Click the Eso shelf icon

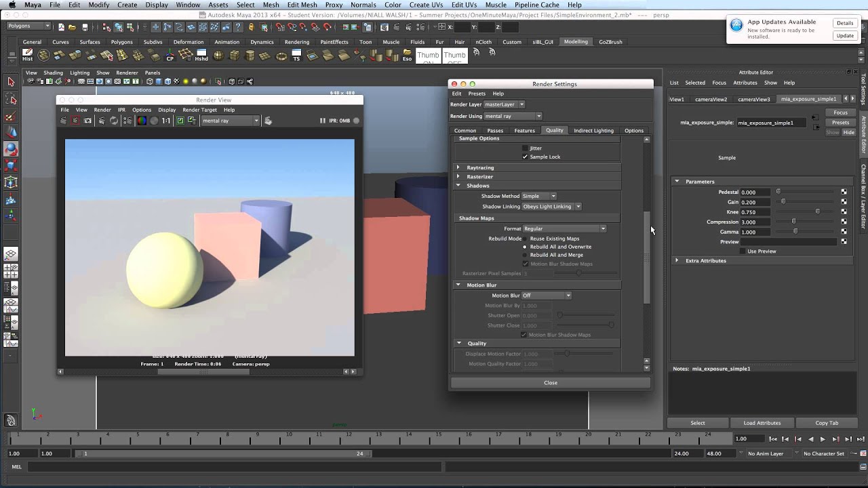tap(407, 55)
